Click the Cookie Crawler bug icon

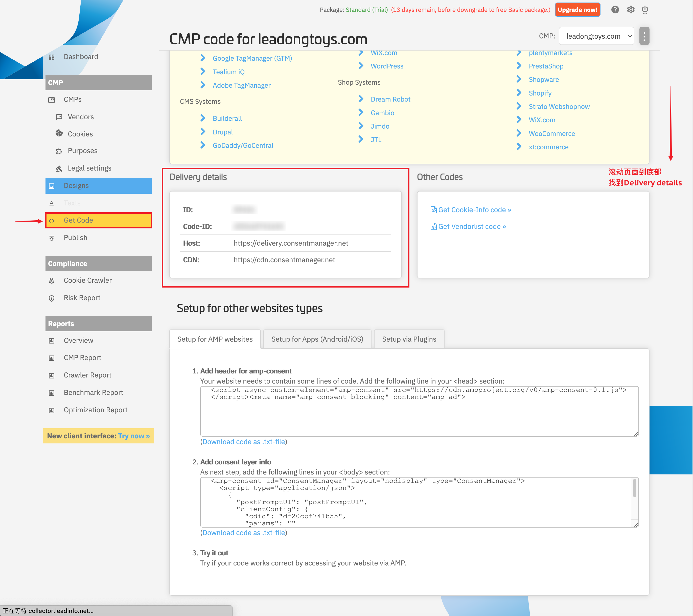52,281
